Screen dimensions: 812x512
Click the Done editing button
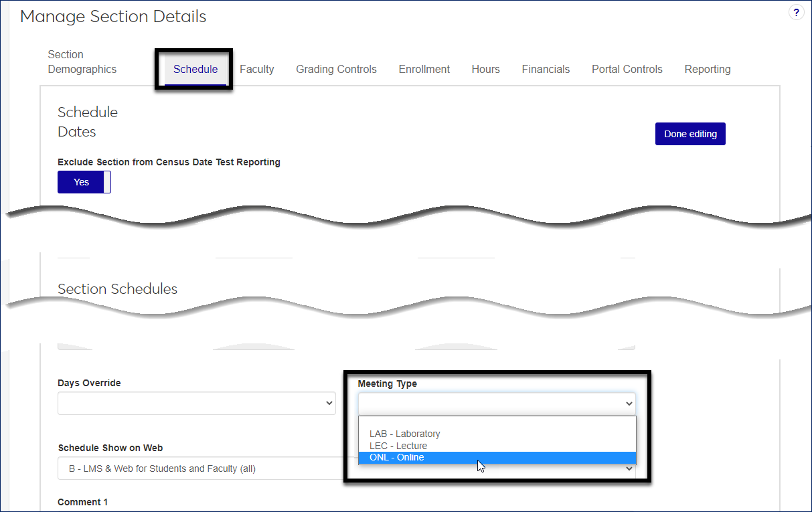coord(689,134)
